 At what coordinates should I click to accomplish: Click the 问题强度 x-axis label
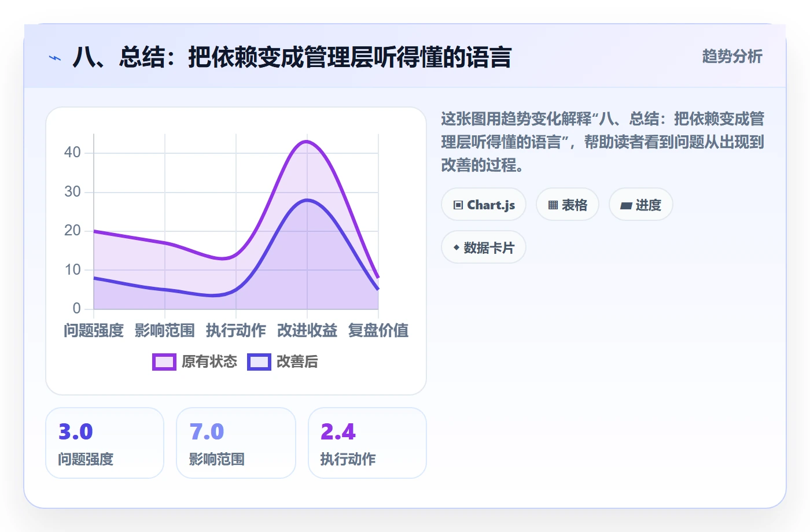click(x=94, y=331)
